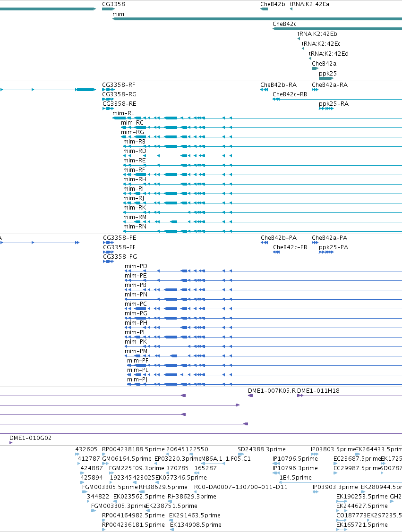Select CG3358-RG transcript label
The height and width of the screenshot is (532, 402).
tap(119, 94)
